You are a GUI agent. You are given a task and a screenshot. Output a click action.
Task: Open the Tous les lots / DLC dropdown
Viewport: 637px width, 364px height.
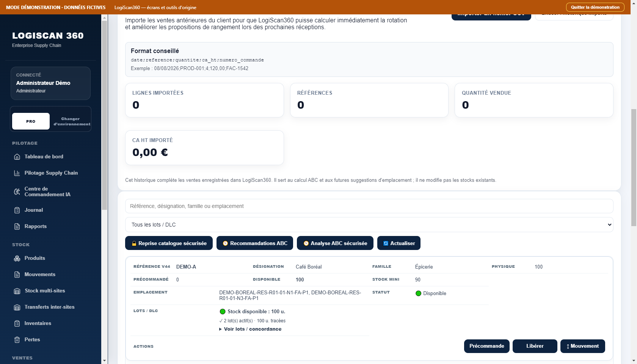tap(369, 225)
